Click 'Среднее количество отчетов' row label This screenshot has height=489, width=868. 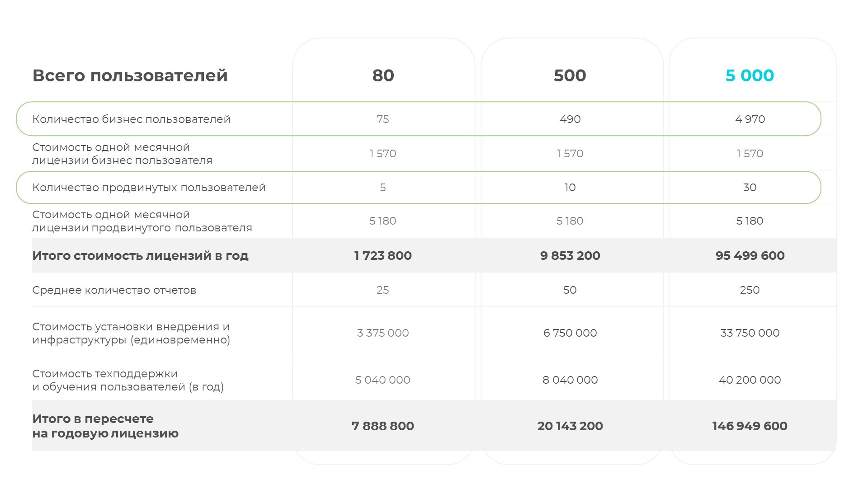pyautogui.click(x=114, y=290)
